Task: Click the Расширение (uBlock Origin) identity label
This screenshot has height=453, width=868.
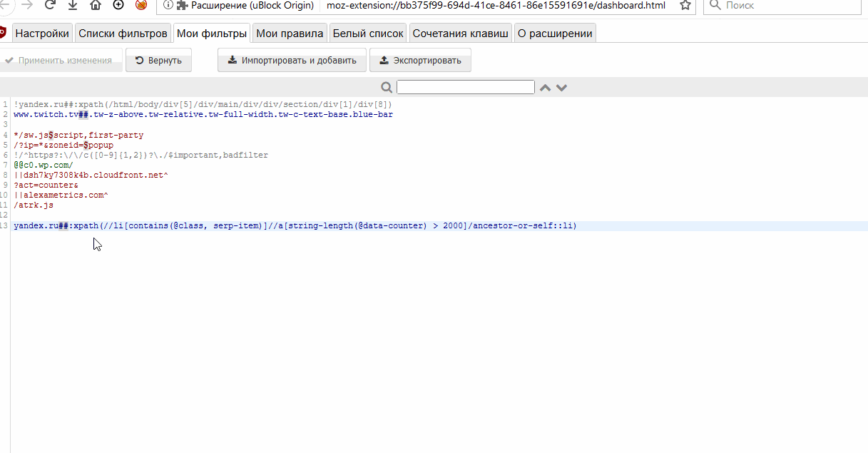Action: coord(245,5)
